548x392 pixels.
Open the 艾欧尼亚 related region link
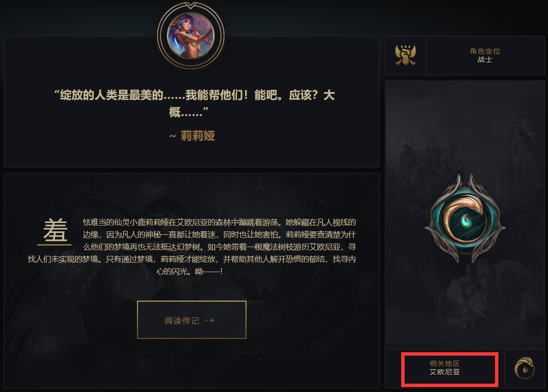(x=444, y=372)
